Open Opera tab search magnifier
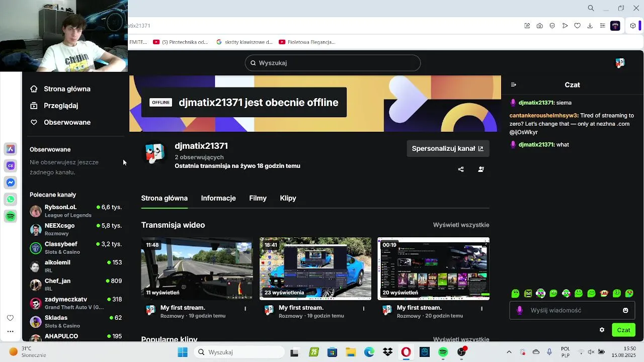644x362 pixels. coord(591,8)
